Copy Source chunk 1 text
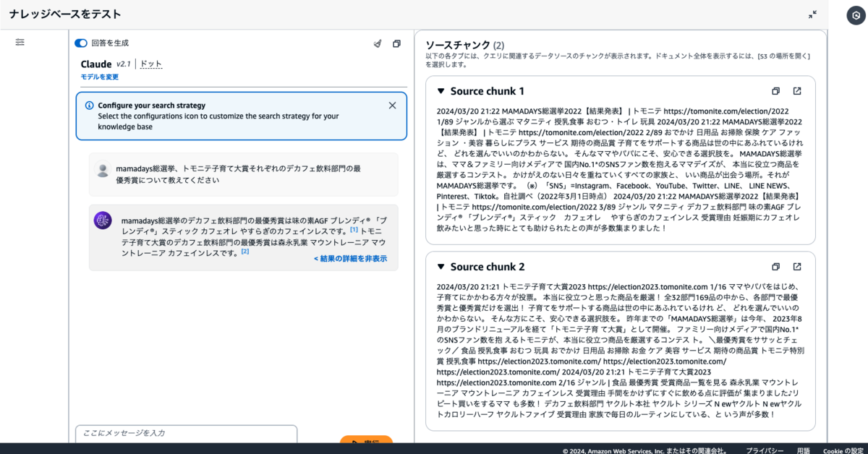This screenshot has width=868, height=454. (775, 91)
